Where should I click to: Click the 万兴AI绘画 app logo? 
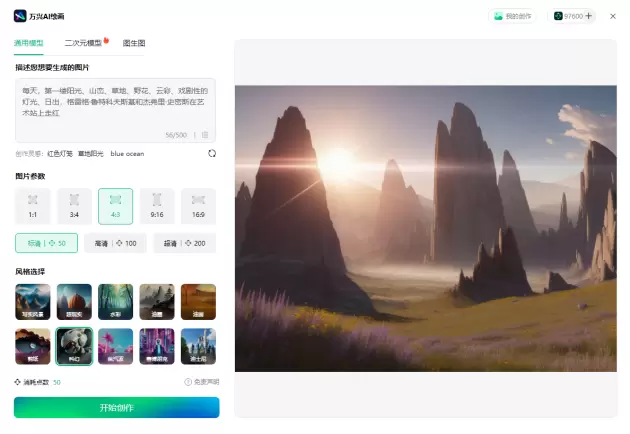[20, 16]
